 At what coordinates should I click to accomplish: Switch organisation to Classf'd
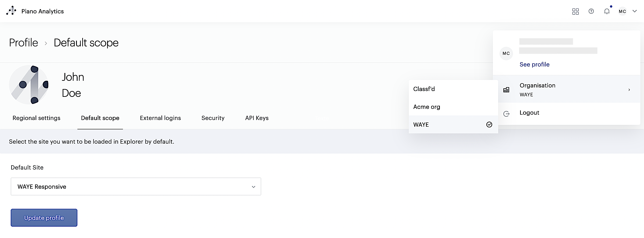point(424,89)
